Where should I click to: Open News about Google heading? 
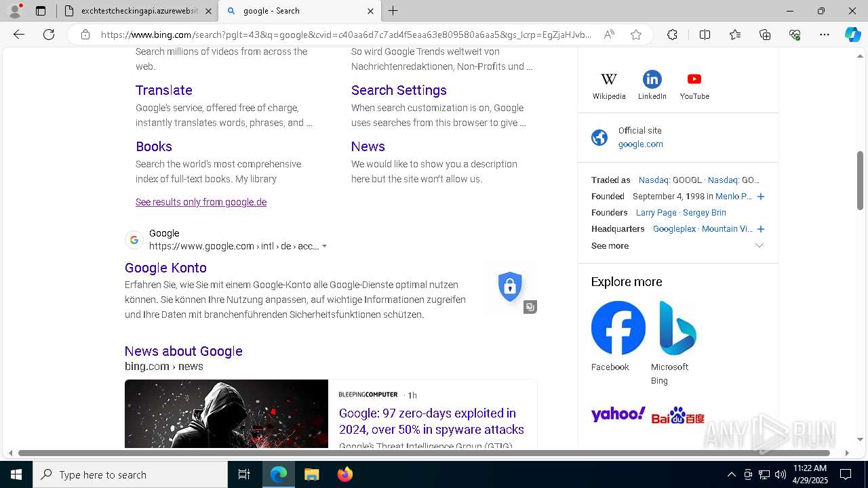pyautogui.click(x=184, y=351)
